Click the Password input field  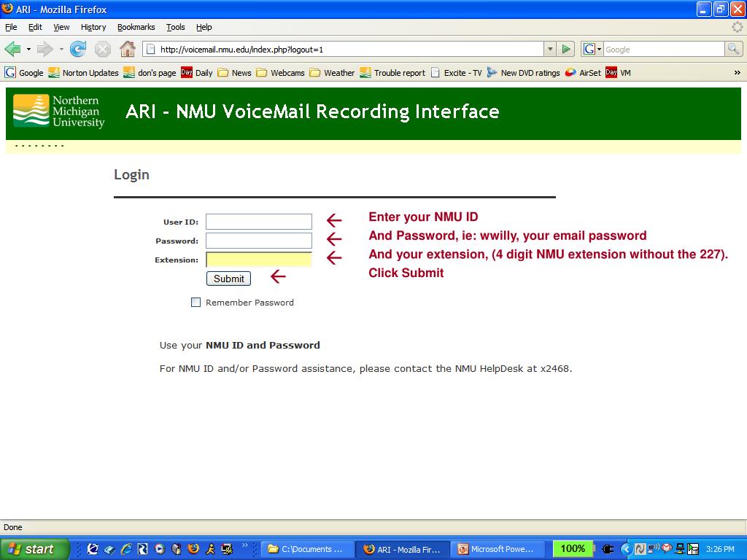point(259,241)
